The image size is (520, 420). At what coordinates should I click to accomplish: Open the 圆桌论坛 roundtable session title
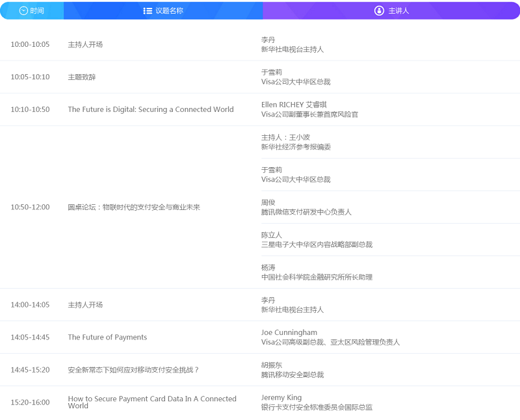point(134,207)
